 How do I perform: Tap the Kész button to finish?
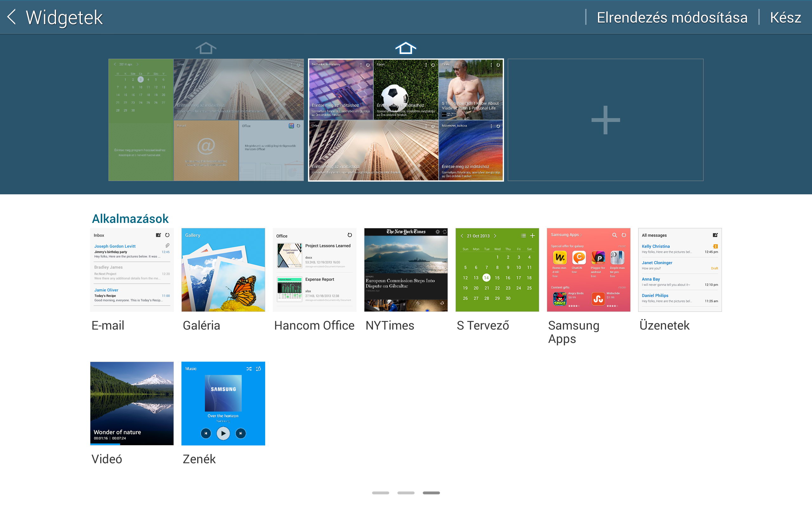pos(785,17)
